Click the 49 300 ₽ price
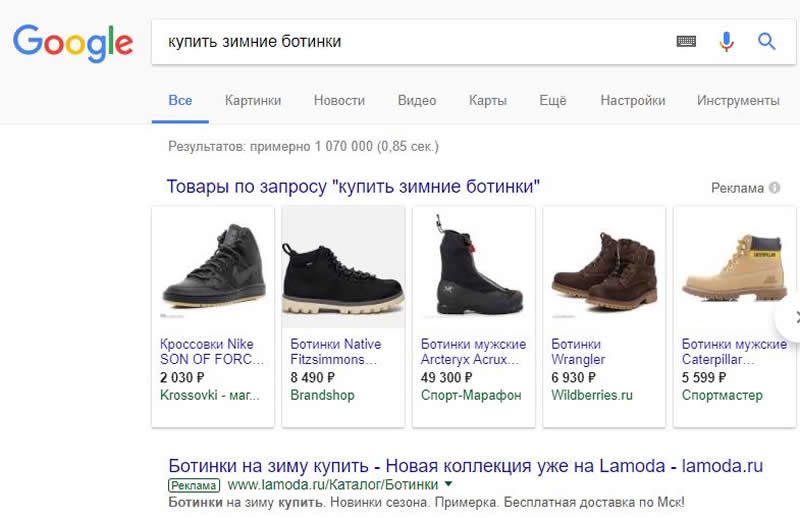Screen dimensions: 800x518 [x=446, y=378]
